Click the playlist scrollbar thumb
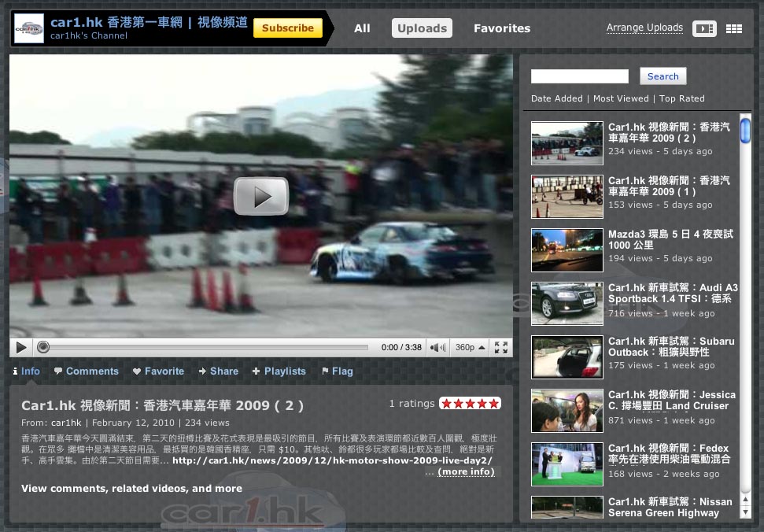Viewport: 764px width, 532px height. pos(745,130)
